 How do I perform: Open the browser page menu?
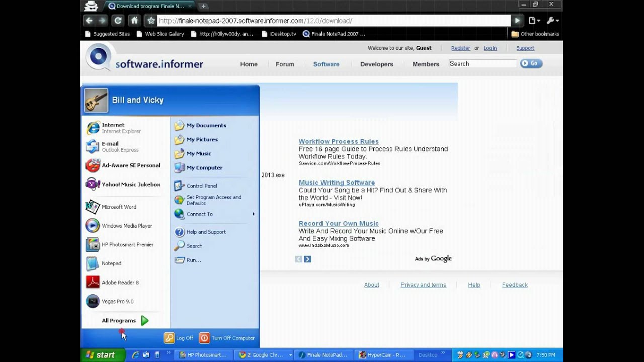(x=534, y=21)
